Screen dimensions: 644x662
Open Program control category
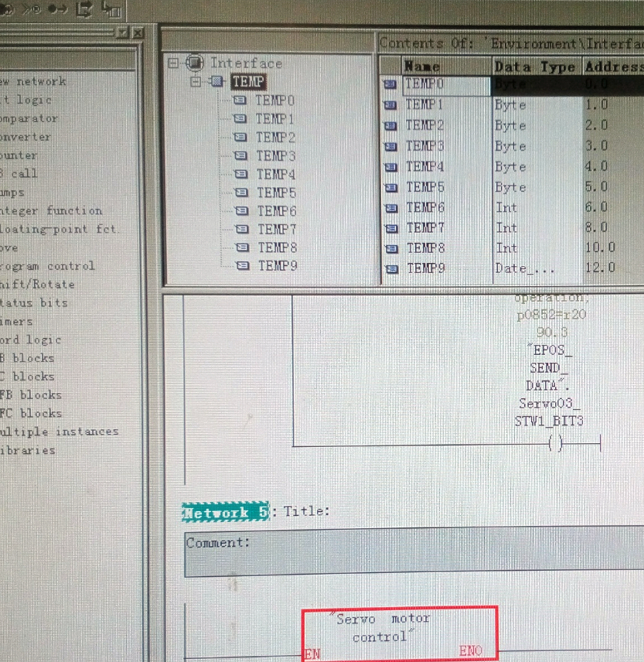[x=47, y=266]
